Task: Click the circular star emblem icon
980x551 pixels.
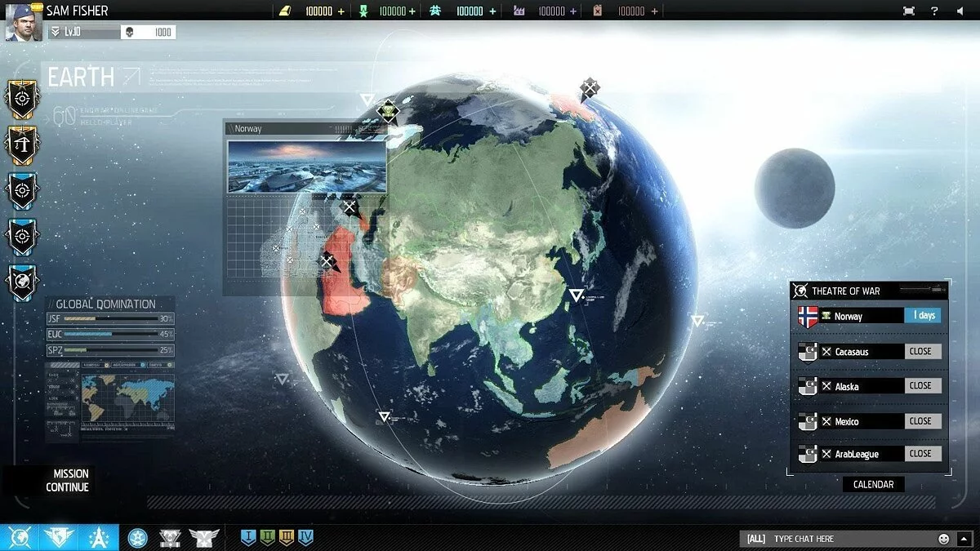Action: pyautogui.click(x=138, y=537)
